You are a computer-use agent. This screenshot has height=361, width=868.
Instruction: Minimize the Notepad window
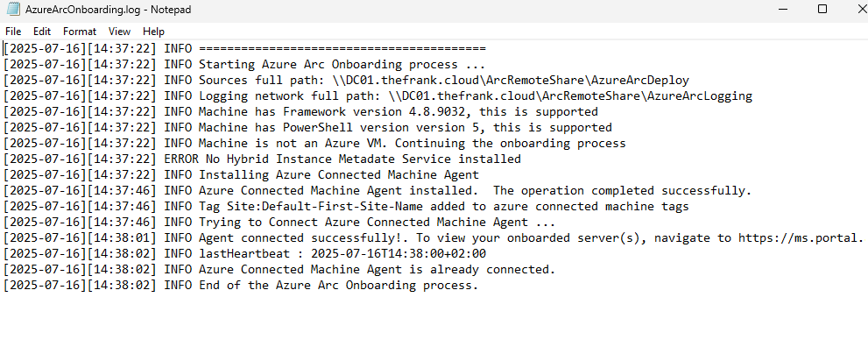pyautogui.click(x=784, y=9)
